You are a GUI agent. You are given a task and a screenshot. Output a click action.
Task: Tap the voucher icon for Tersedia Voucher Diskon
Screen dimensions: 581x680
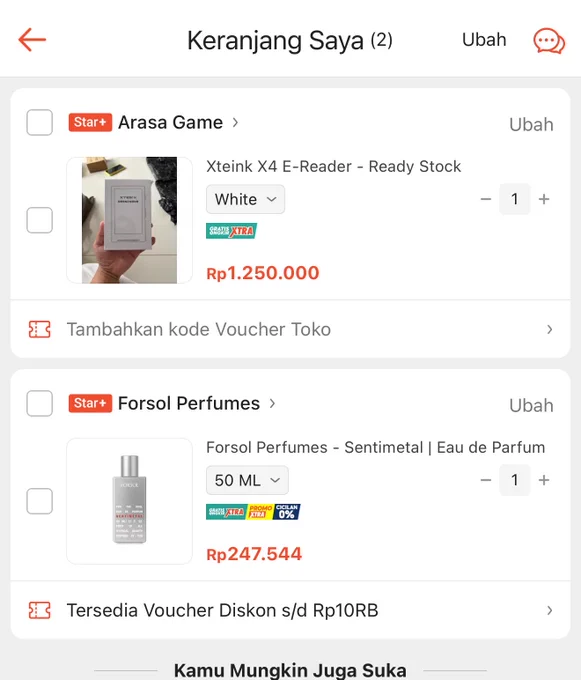39,610
